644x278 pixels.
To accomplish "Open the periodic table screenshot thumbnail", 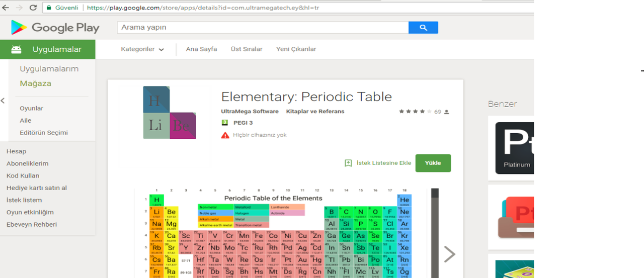I will click(x=280, y=234).
